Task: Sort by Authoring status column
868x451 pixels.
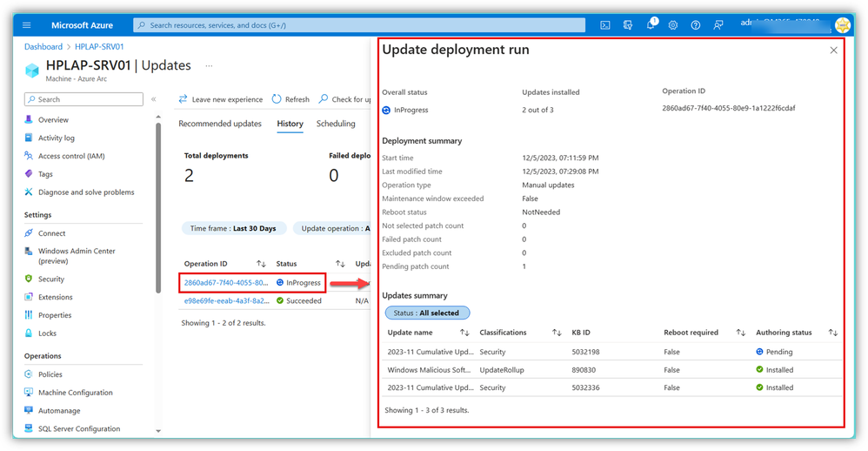Action: click(797, 333)
